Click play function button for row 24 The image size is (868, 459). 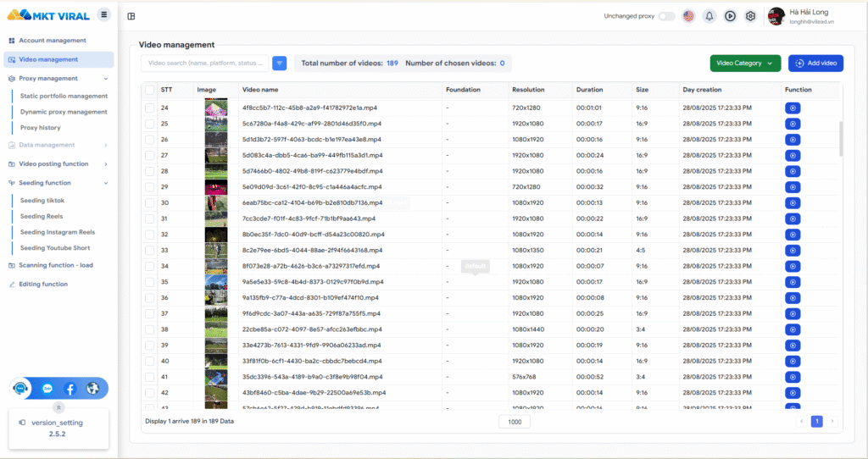(793, 108)
